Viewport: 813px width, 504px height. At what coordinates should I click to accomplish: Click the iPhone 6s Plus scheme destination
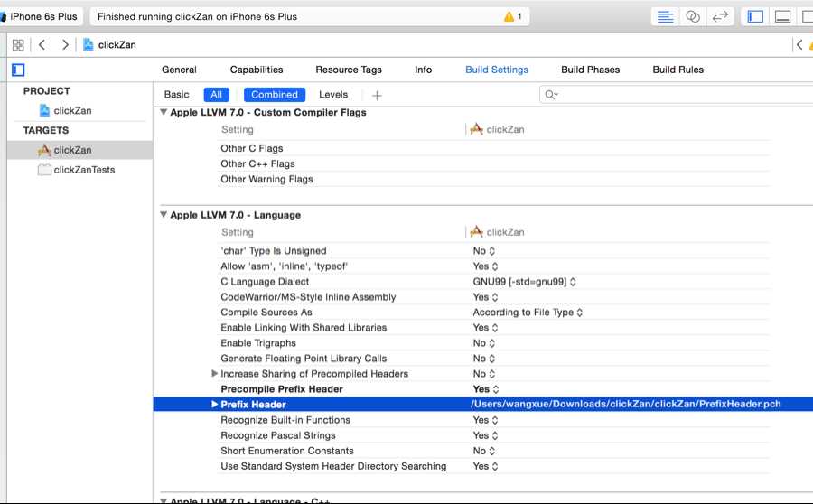pyautogui.click(x=43, y=16)
